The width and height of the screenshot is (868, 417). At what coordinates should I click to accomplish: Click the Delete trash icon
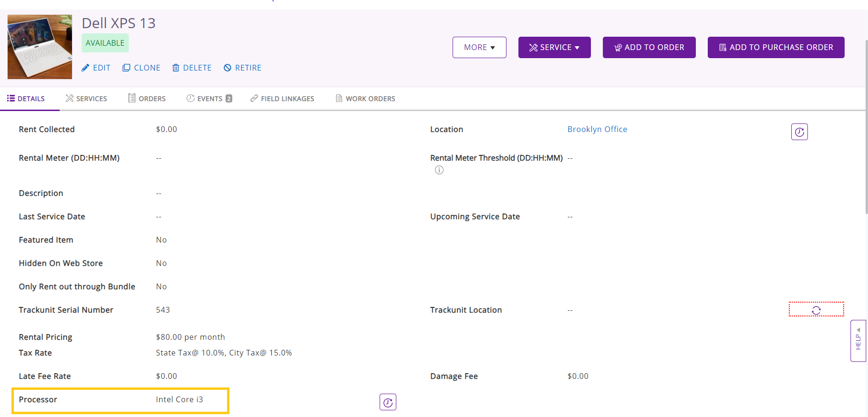pyautogui.click(x=176, y=68)
